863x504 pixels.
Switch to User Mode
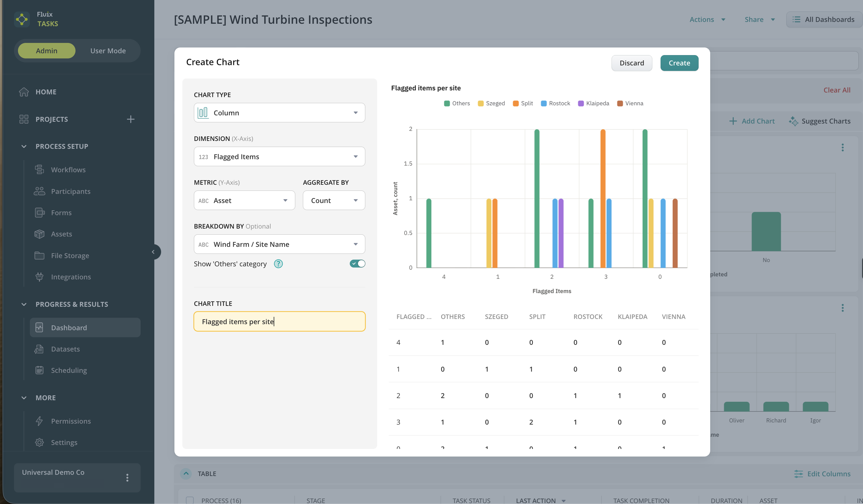coord(108,51)
